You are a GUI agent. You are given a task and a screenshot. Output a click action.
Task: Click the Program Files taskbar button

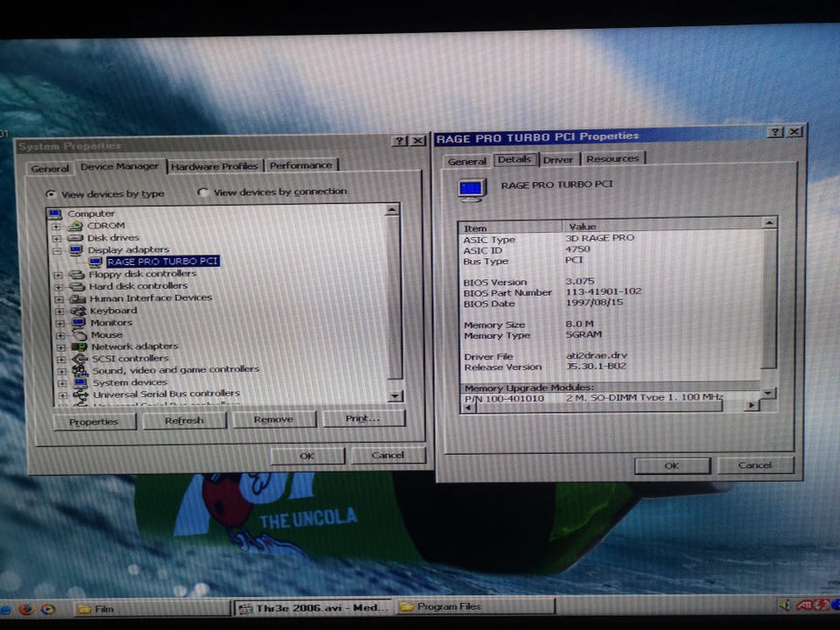475,607
